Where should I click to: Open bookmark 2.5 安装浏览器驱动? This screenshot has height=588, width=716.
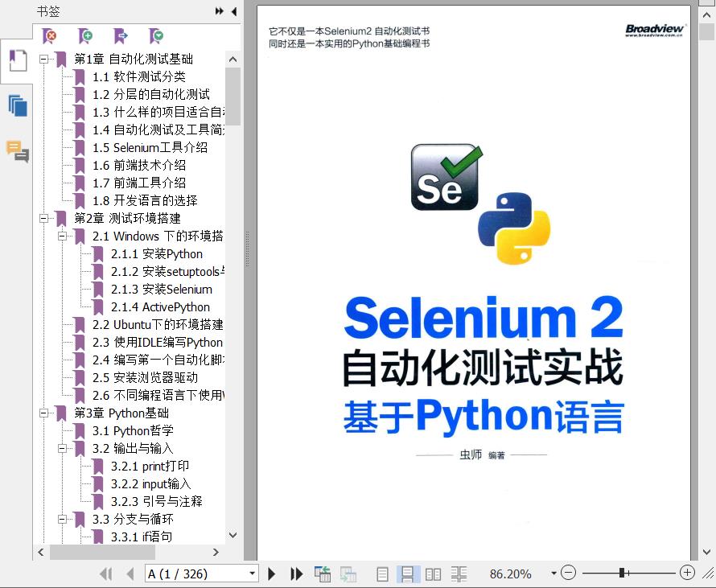(x=145, y=377)
